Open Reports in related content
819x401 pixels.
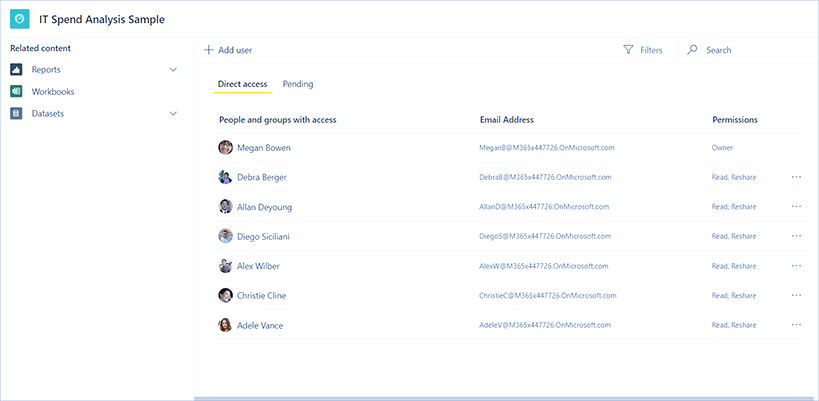click(46, 69)
